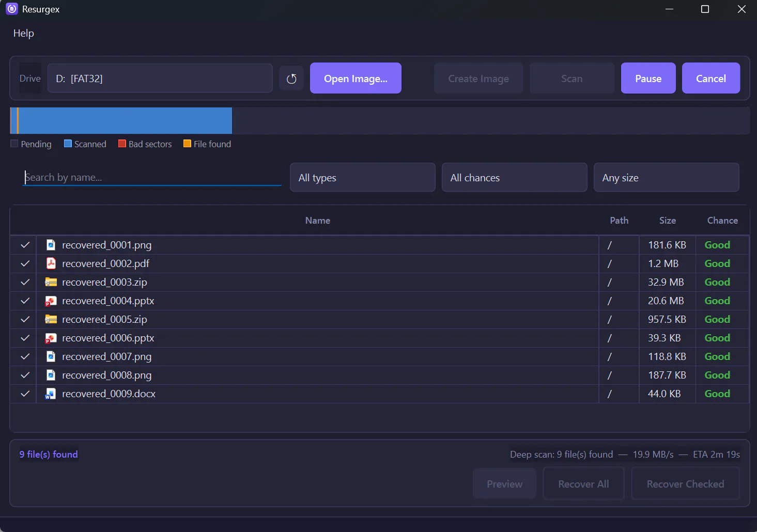Click the recovered_0006.pptx file name

pyautogui.click(x=108, y=338)
